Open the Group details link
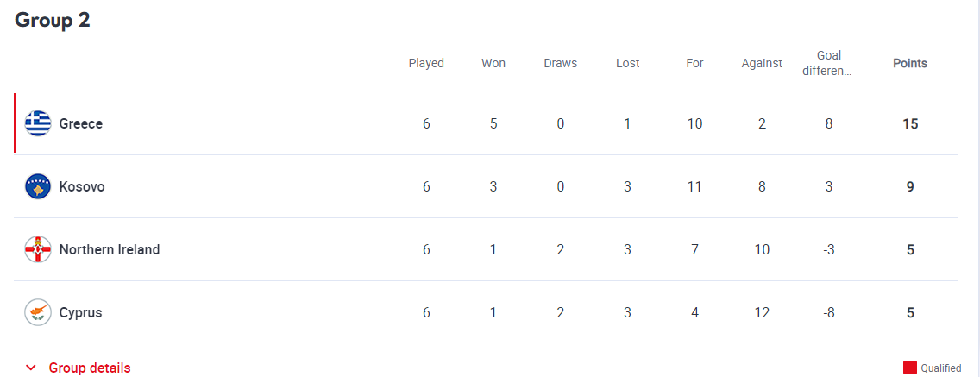980x377 pixels. pyautogui.click(x=90, y=368)
